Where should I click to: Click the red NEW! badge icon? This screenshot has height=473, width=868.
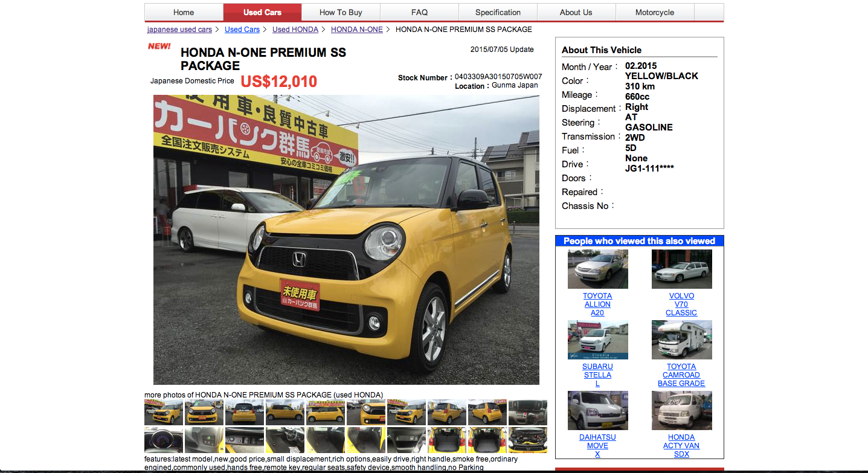[159, 46]
